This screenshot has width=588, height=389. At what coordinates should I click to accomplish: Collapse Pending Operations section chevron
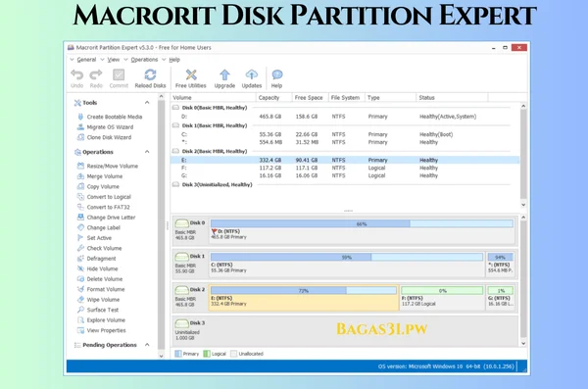[x=147, y=344]
